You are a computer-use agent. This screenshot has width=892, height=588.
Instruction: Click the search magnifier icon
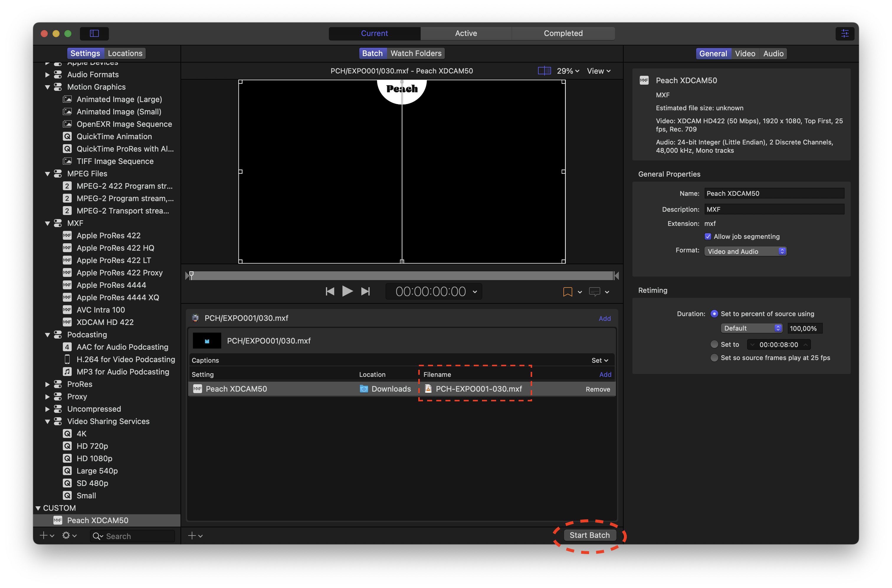(x=97, y=536)
